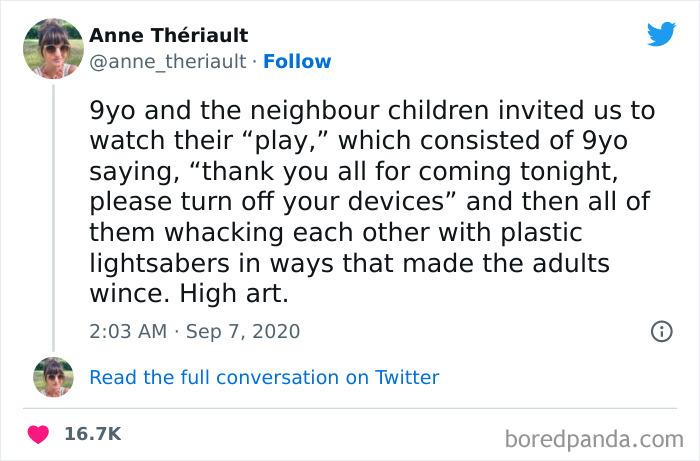View the 16.7K likes count

(x=92, y=434)
